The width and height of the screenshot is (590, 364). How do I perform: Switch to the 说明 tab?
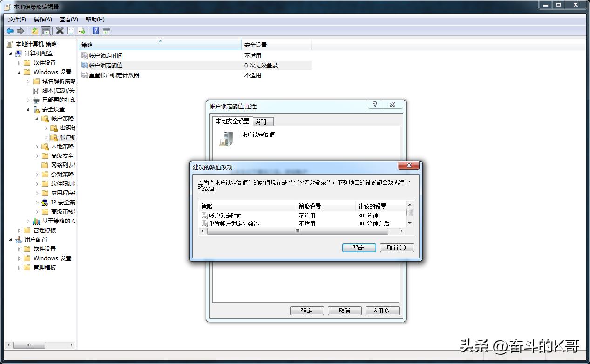(262, 121)
